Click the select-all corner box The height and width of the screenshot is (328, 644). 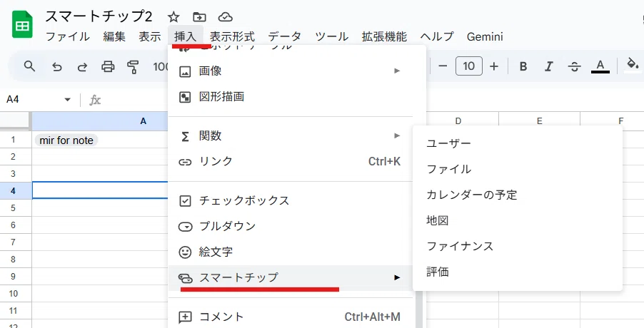pos(15,121)
